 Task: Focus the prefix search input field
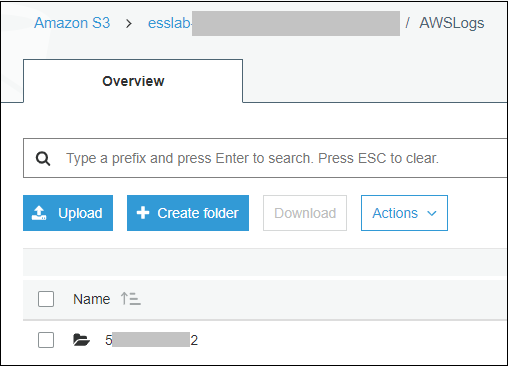coord(266,158)
